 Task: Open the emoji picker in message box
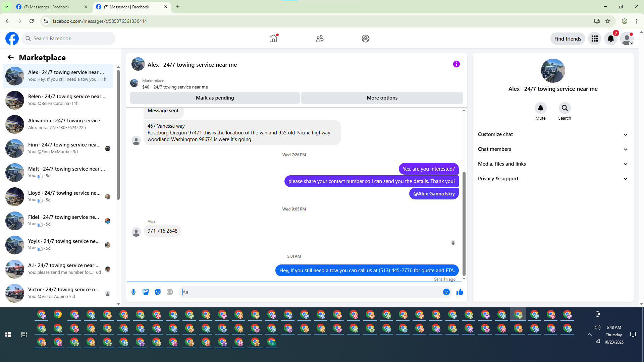446,292
